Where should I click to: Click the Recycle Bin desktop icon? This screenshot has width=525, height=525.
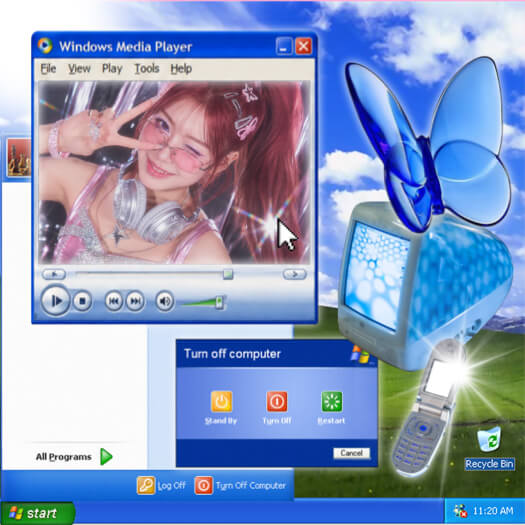click(489, 439)
